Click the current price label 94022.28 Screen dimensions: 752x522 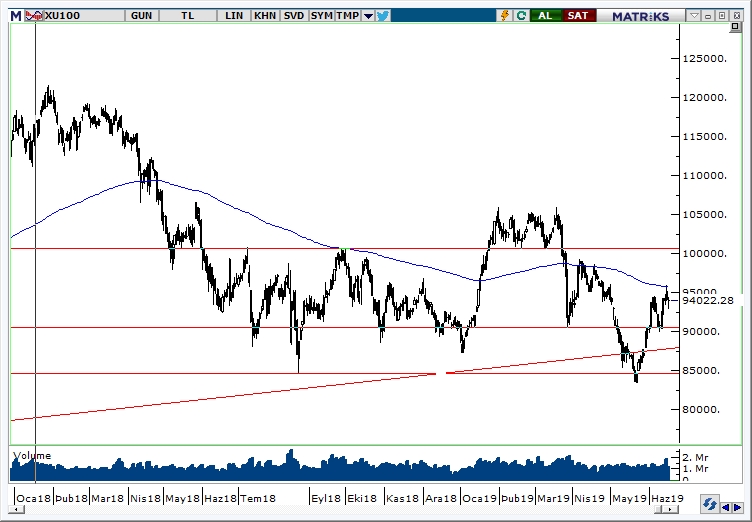tap(708, 301)
